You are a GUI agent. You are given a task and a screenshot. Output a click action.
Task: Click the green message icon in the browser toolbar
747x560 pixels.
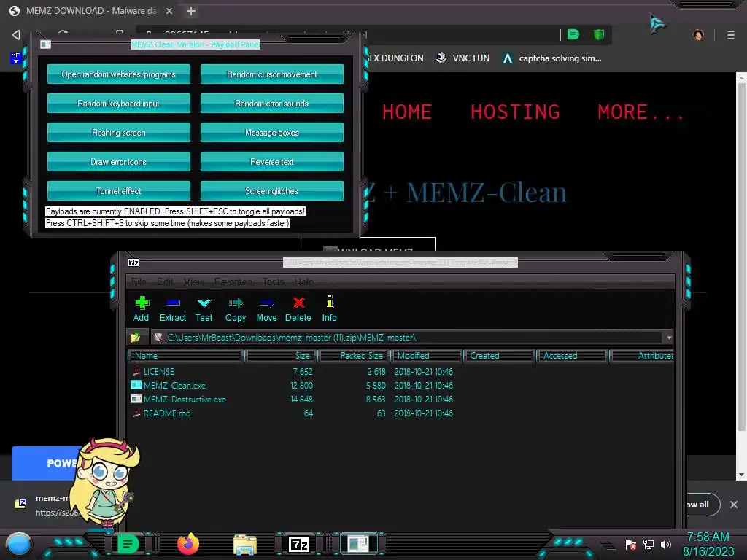(573, 34)
